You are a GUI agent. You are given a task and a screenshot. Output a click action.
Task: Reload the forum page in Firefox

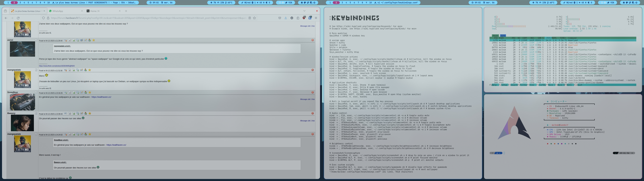click(x=18, y=18)
